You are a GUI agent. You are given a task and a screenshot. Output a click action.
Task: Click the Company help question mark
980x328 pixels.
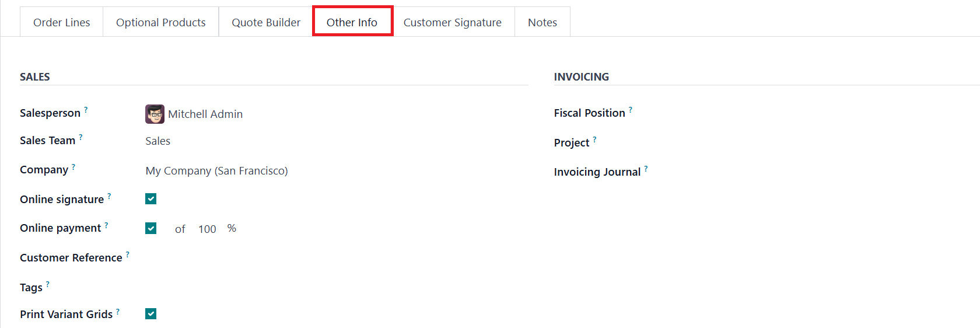(x=73, y=166)
